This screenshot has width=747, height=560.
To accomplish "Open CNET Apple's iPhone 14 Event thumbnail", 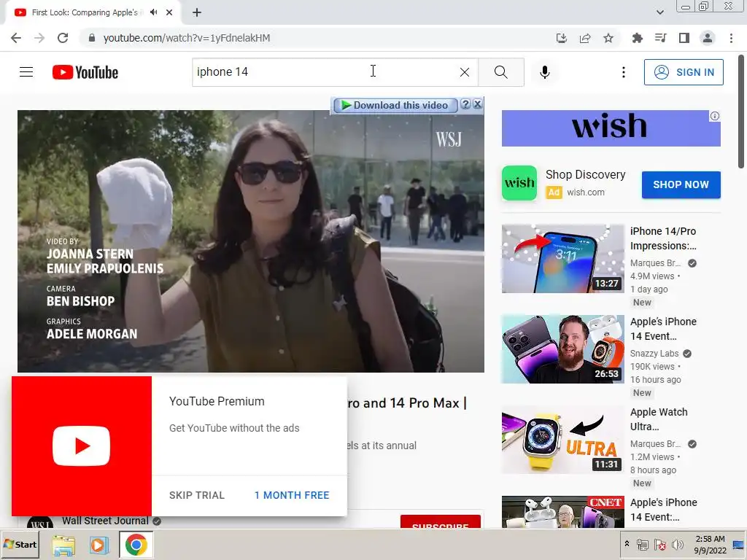I will click(562, 511).
